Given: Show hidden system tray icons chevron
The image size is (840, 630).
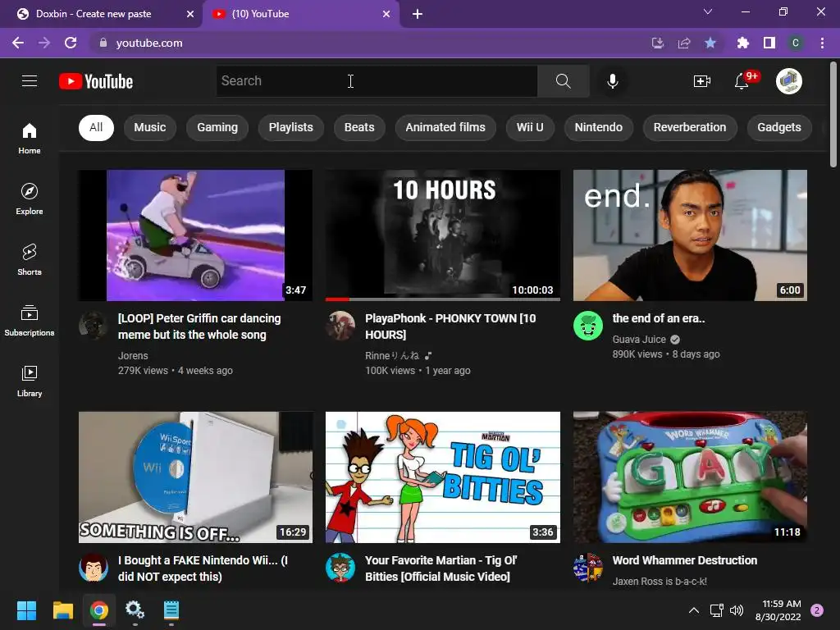Looking at the screenshot, I should coord(694,610).
